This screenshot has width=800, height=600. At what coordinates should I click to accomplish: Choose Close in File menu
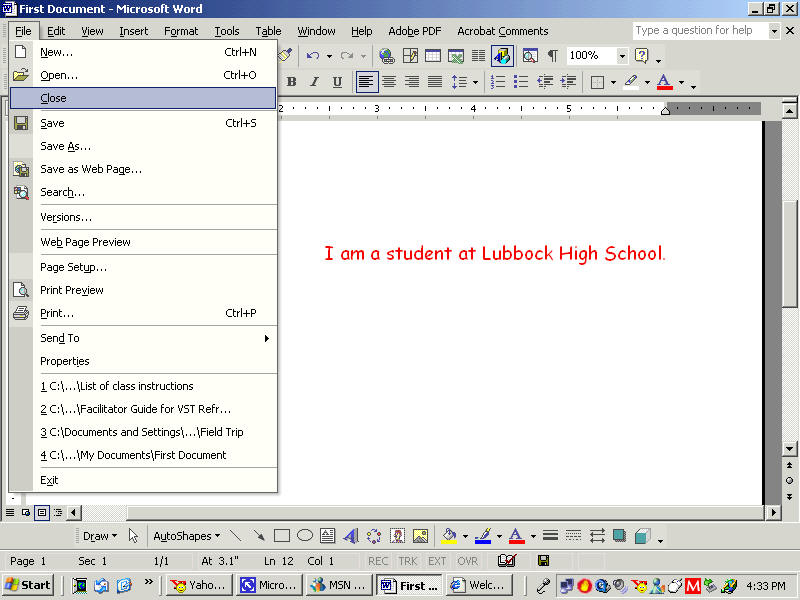[143, 98]
